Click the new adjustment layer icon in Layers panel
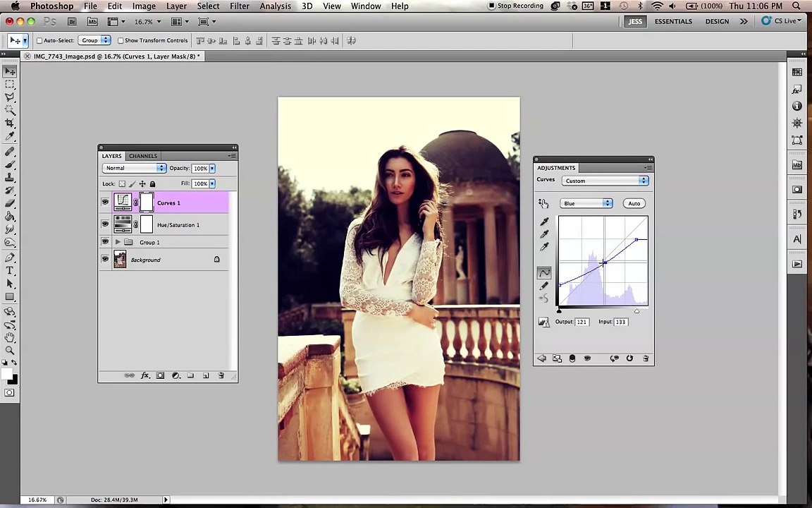This screenshot has width=812, height=508. (176, 375)
